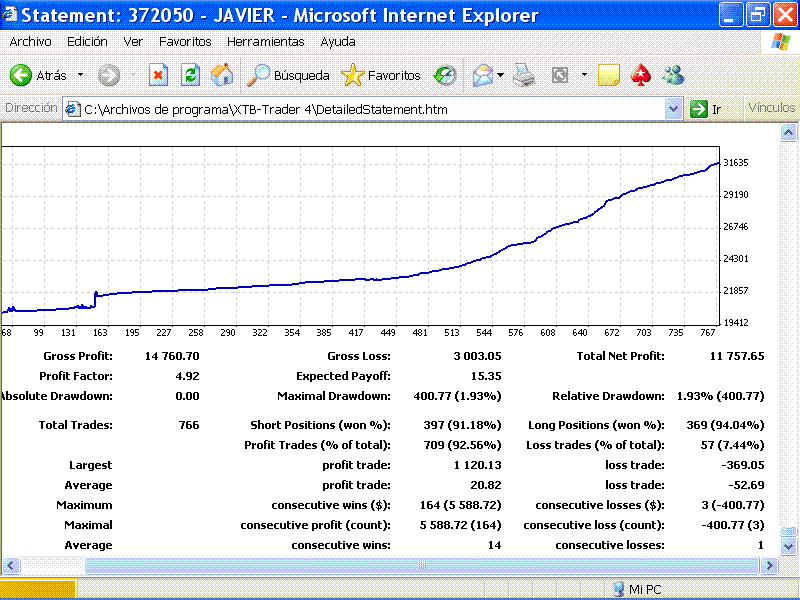800x600 pixels.
Task: Click the Vínculos links toolbar label
Action: 771,108
